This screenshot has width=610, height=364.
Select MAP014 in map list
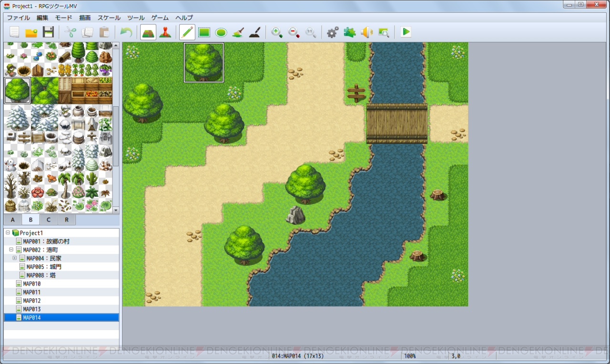[61, 318]
